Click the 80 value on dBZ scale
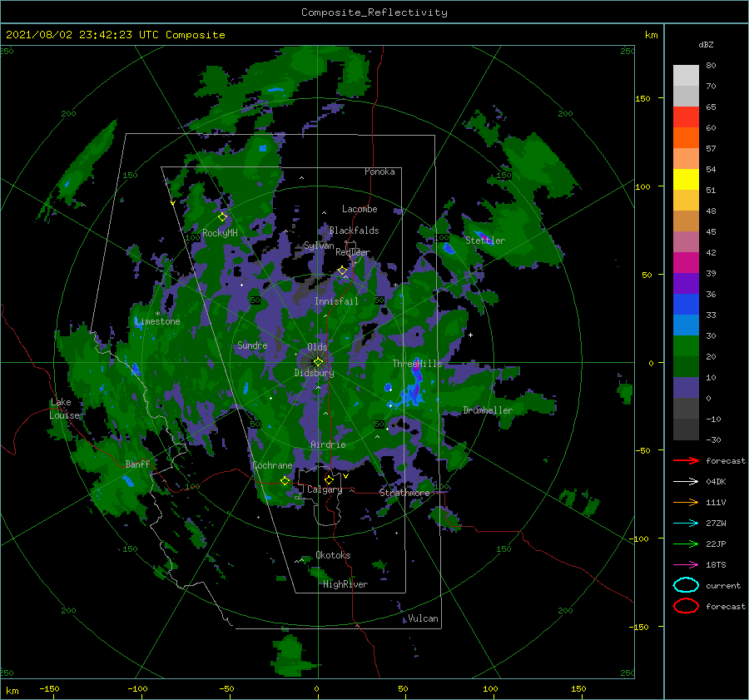This screenshot has height=700, width=749. 711,65
